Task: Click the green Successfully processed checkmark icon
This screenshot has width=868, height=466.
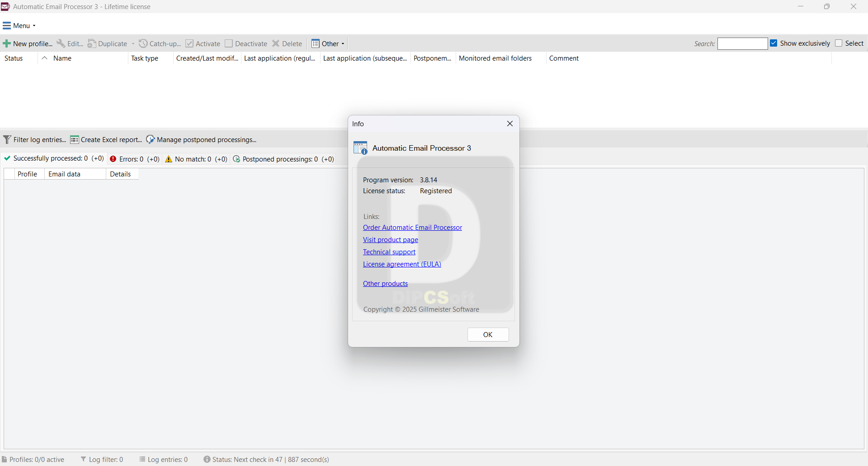Action: coord(7,158)
